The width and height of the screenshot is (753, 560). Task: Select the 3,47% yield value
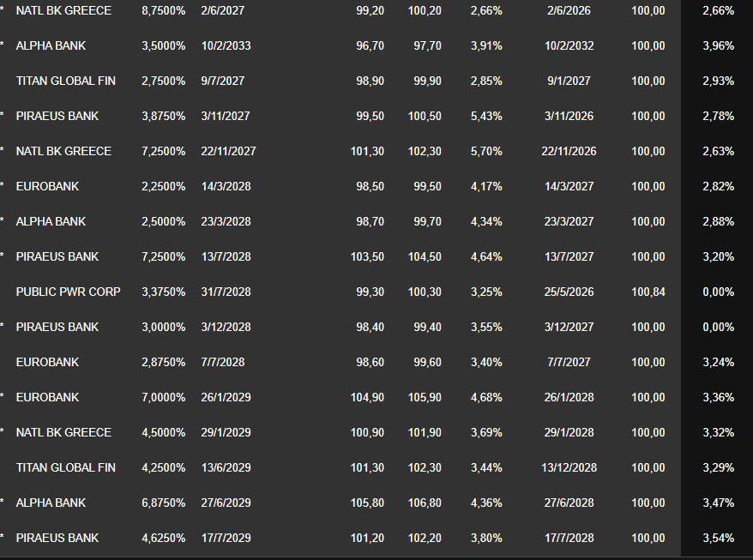[x=718, y=502]
